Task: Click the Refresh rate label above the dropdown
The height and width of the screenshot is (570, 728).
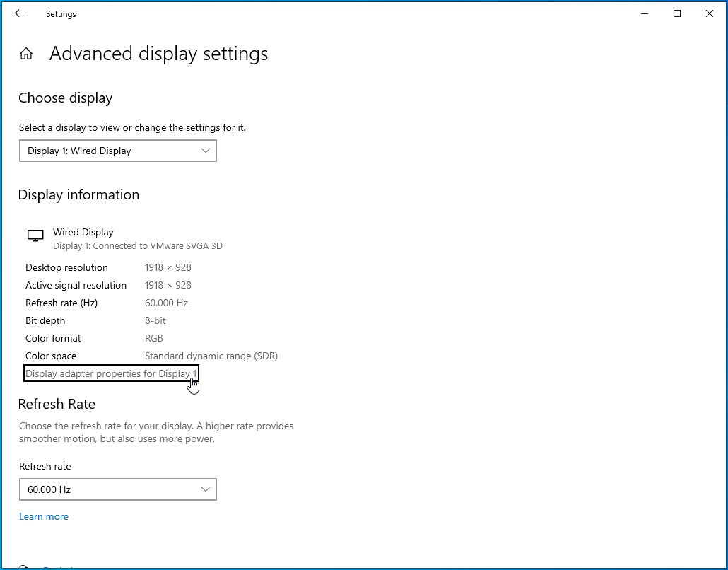Action: 45,467
